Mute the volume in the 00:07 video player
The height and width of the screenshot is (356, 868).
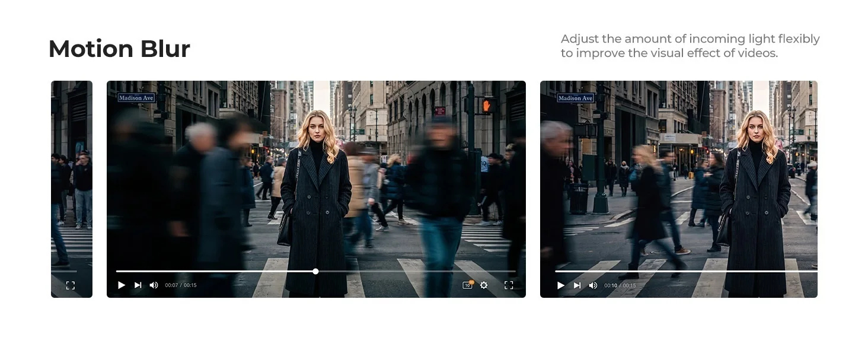pos(154,285)
